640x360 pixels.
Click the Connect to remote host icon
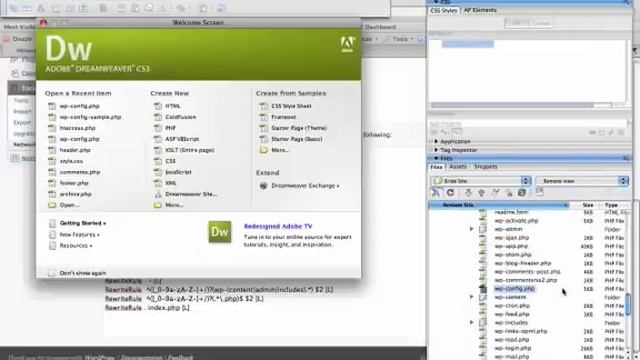pyautogui.click(x=436, y=193)
